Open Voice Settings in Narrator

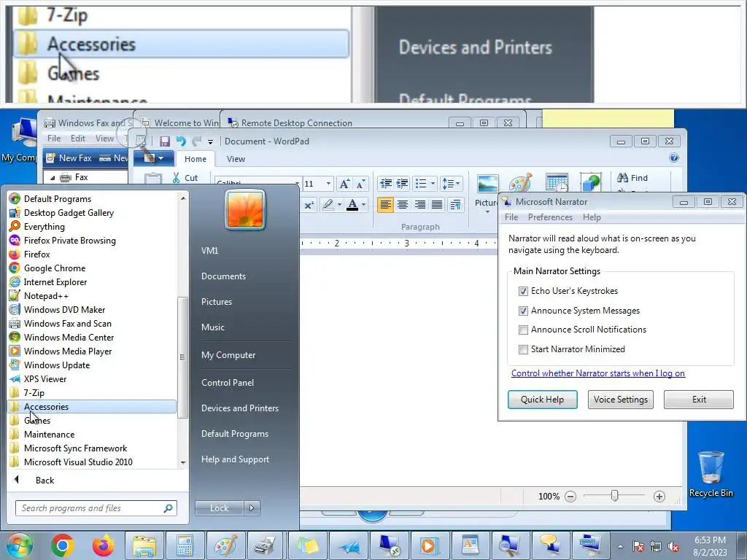click(x=621, y=400)
